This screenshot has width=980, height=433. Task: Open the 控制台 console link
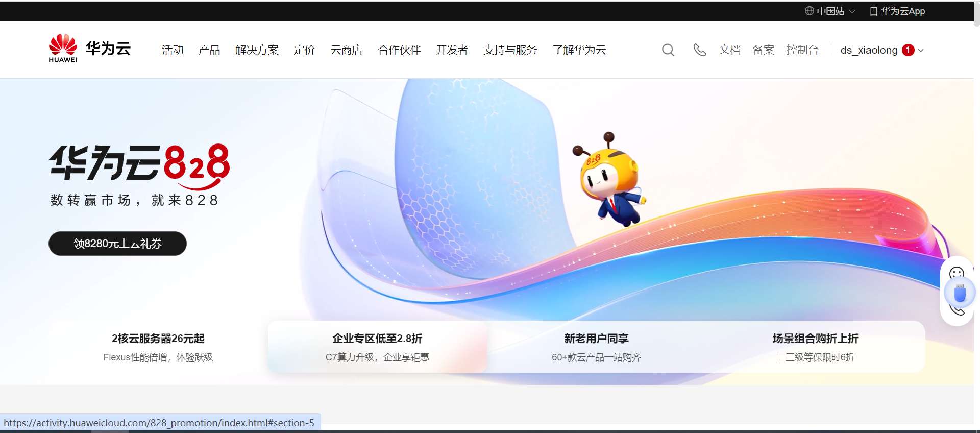[x=802, y=50]
